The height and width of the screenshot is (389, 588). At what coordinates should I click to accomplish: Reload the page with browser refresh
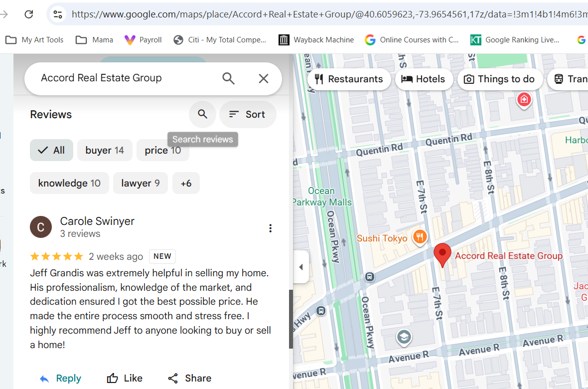click(x=29, y=14)
